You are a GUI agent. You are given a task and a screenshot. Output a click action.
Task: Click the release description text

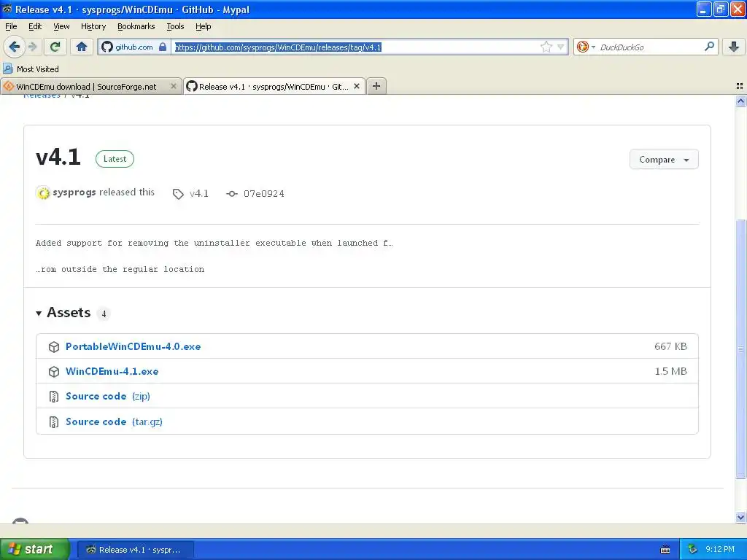(214, 256)
